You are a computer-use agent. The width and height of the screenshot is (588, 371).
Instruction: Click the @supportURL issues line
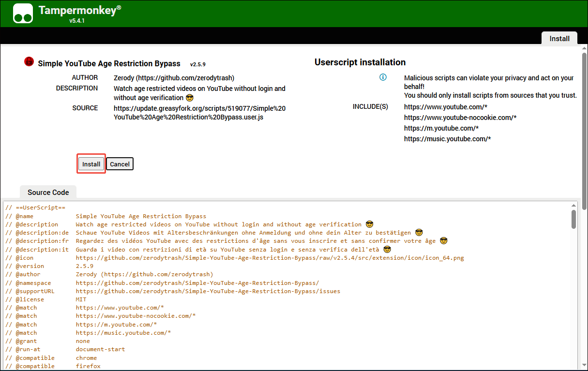coord(173,291)
